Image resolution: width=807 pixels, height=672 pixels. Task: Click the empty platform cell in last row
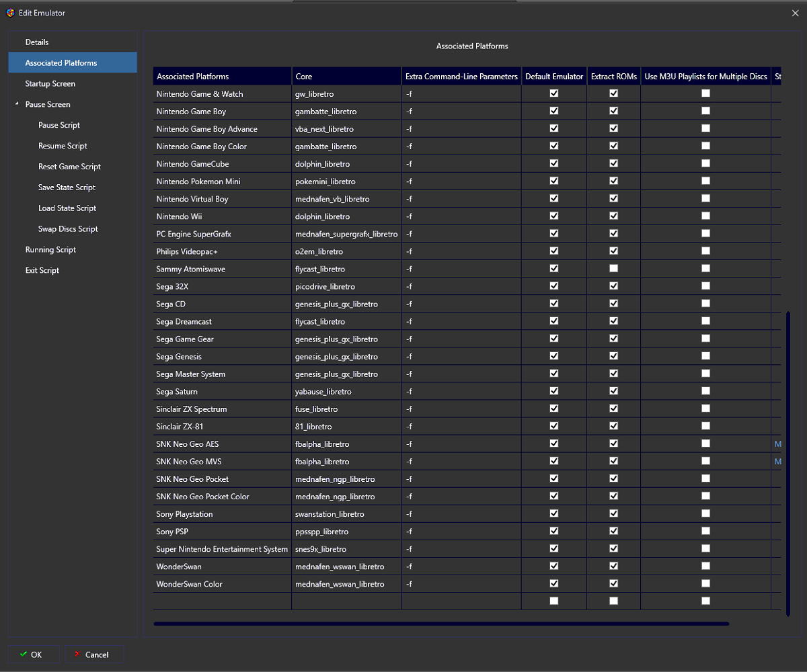coord(222,601)
